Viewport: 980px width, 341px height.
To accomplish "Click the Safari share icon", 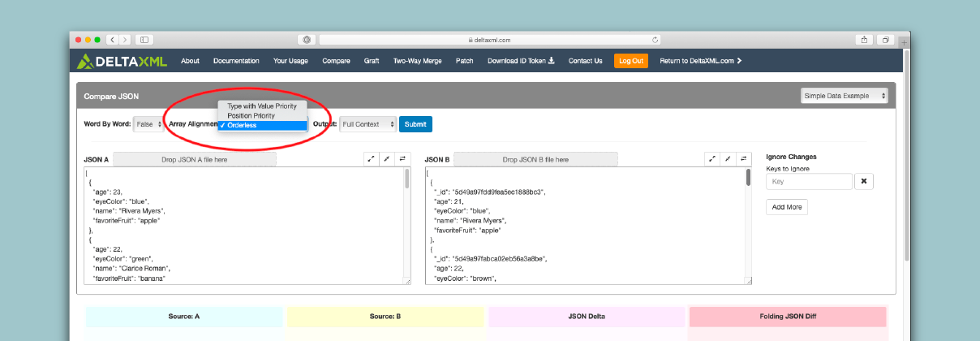I will (x=865, y=39).
